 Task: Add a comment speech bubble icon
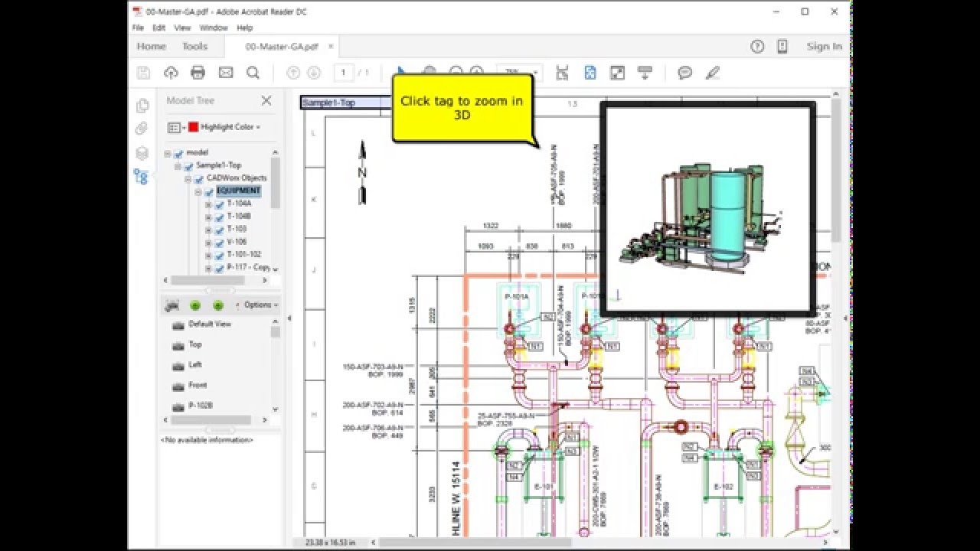pyautogui.click(x=685, y=73)
